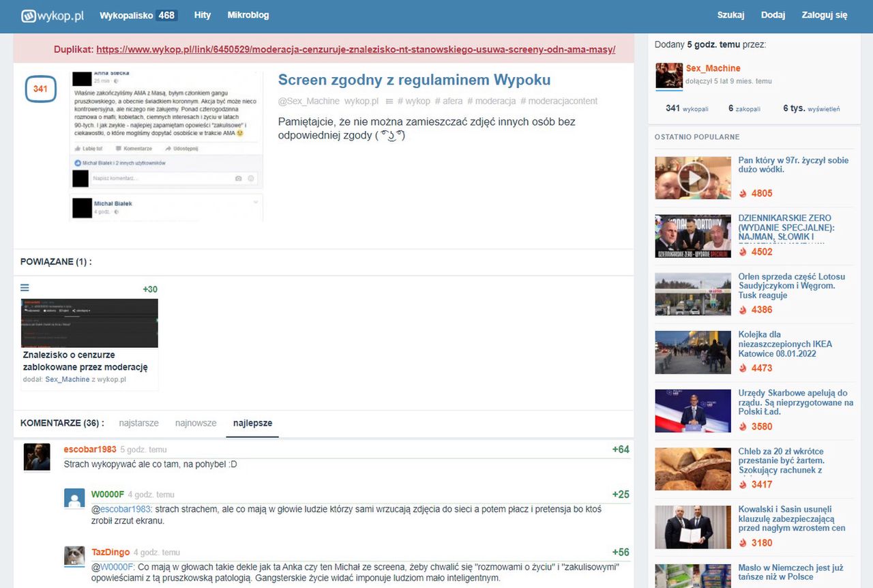Click the flame icon next to 3180

coord(743,543)
